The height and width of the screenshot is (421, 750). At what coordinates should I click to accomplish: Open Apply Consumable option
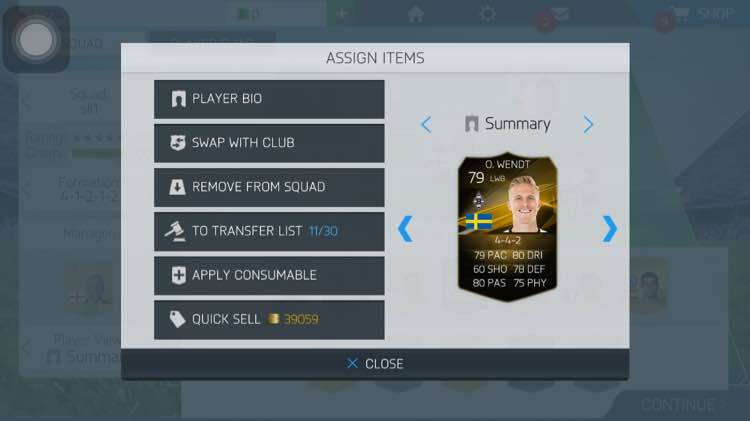click(269, 276)
